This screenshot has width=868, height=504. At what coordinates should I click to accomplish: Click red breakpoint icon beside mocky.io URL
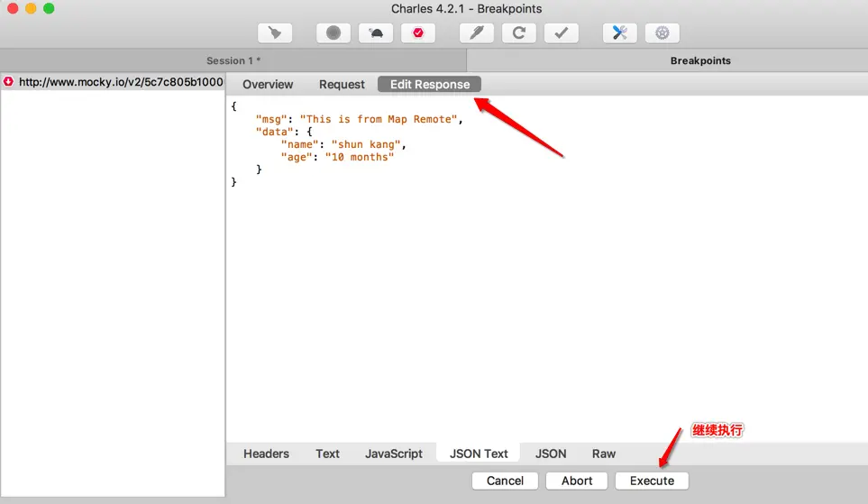[8, 82]
